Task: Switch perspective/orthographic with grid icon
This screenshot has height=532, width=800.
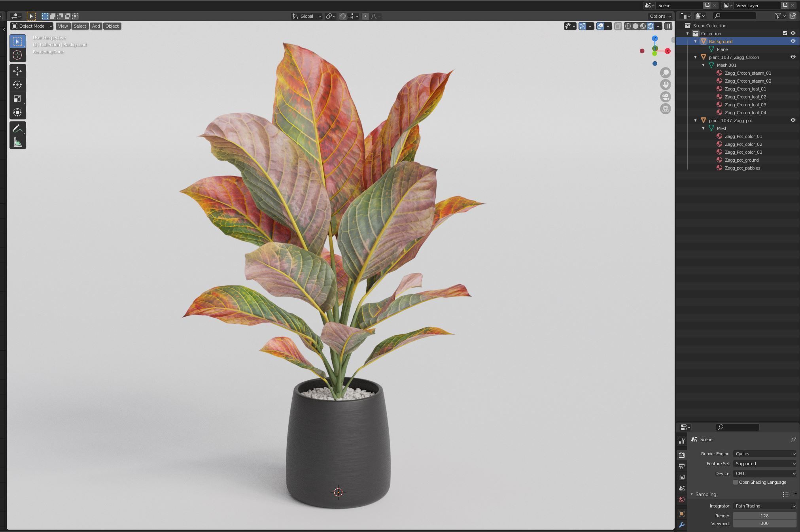Action: coord(666,109)
